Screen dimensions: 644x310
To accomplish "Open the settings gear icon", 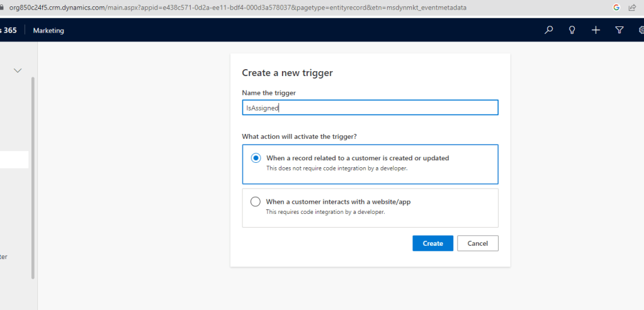I will tap(640, 30).
